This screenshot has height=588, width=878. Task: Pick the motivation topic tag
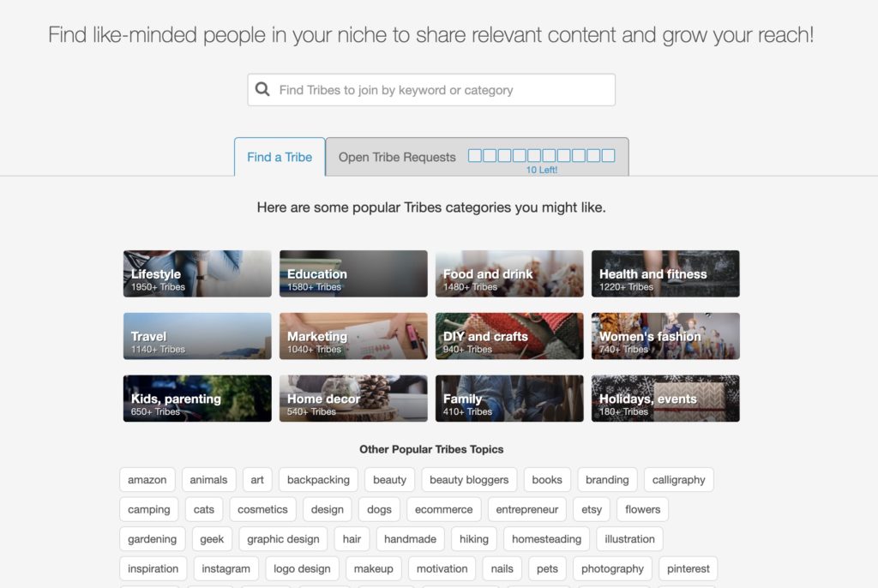442,569
